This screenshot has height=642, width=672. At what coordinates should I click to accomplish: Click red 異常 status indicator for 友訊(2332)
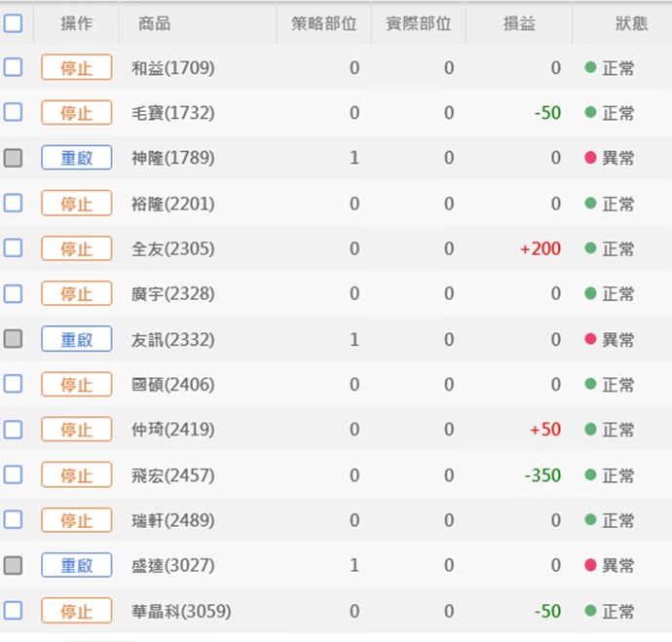pyautogui.click(x=590, y=339)
